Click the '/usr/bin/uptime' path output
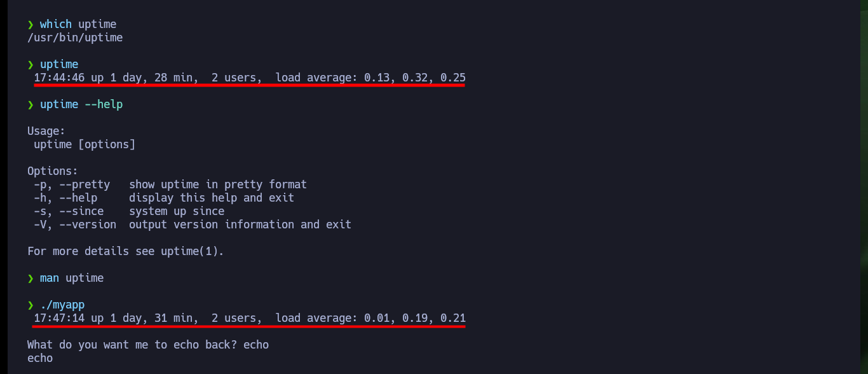 pyautogui.click(x=75, y=38)
